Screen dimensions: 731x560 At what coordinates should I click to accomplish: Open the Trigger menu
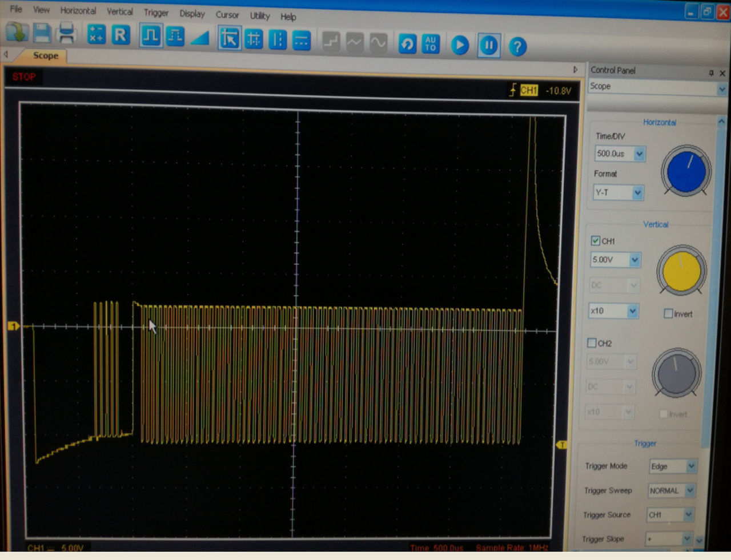point(156,13)
